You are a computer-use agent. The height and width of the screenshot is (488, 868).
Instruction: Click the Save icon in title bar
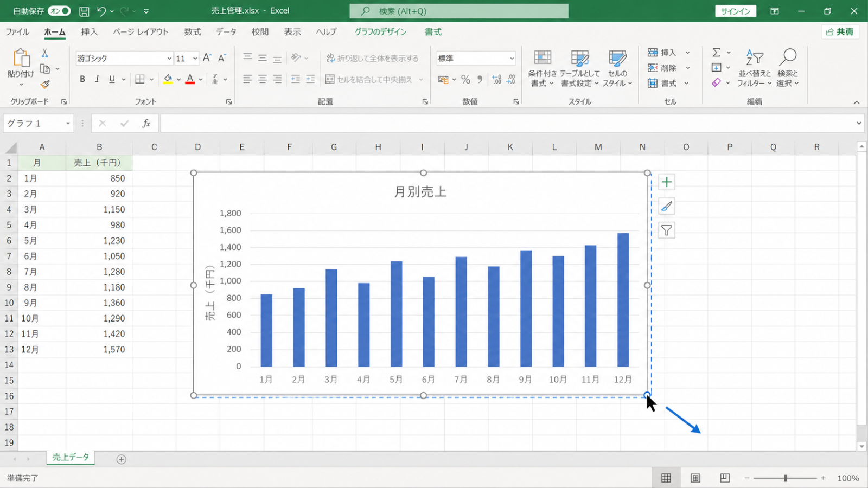84,11
